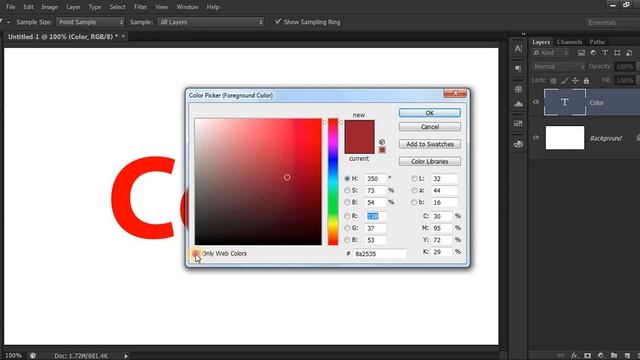Click link layers icon at panel bottom
The height and width of the screenshot is (360, 640).
click(x=561, y=356)
